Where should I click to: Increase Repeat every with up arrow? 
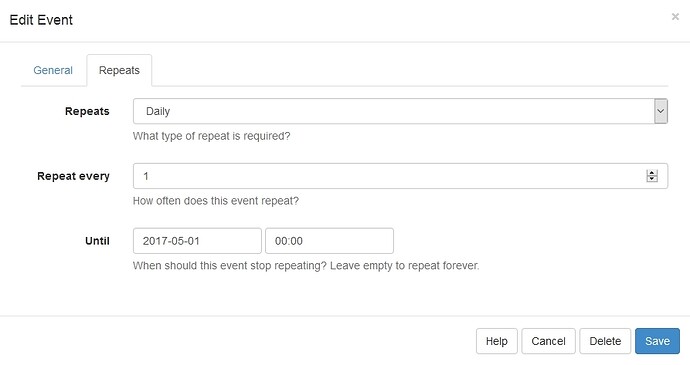(652, 173)
